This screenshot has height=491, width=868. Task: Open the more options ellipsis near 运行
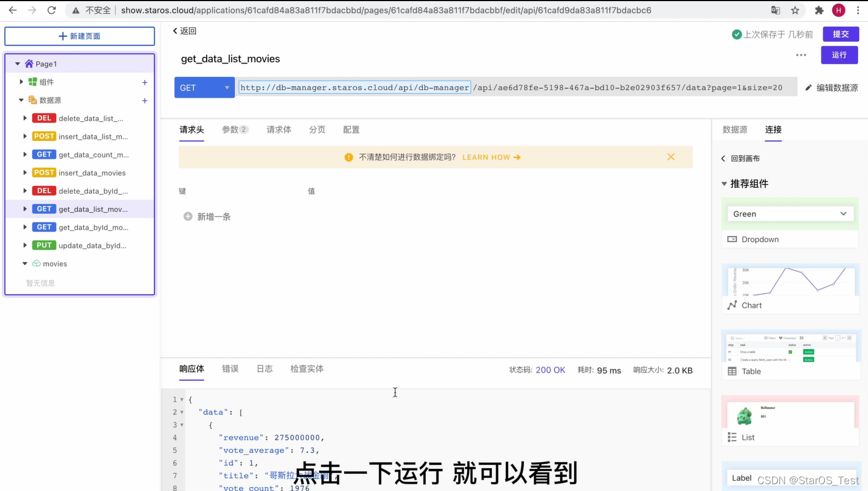(x=801, y=55)
